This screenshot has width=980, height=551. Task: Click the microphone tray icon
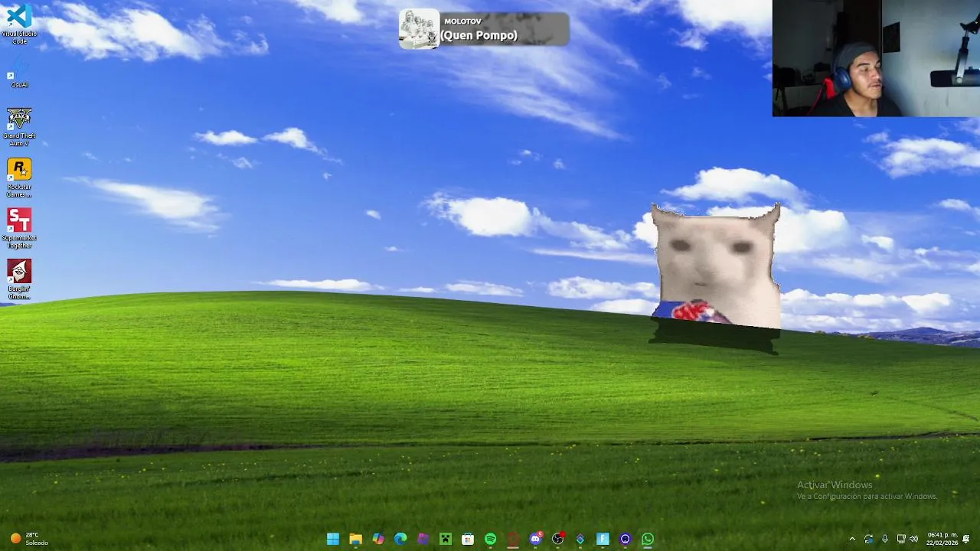(x=885, y=539)
